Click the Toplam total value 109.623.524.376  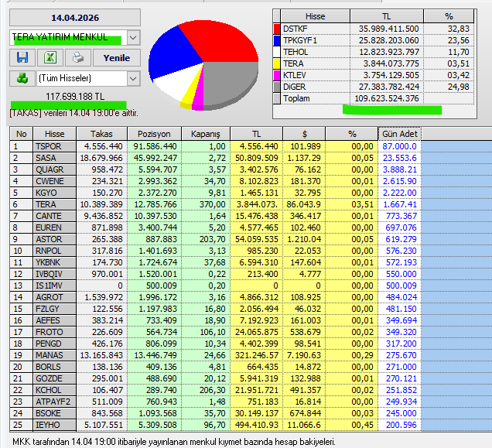[387, 98]
